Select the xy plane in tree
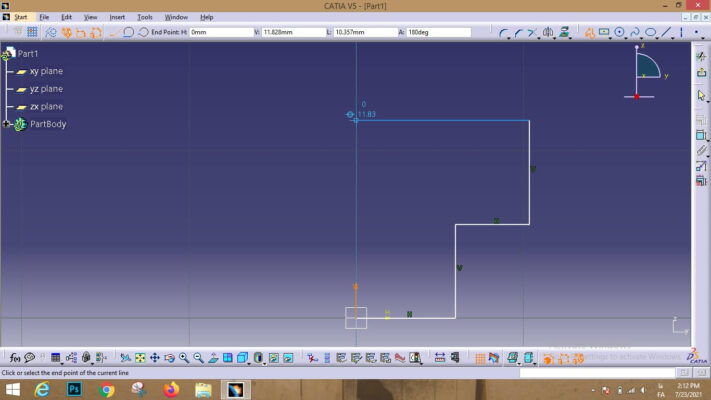 46,71
